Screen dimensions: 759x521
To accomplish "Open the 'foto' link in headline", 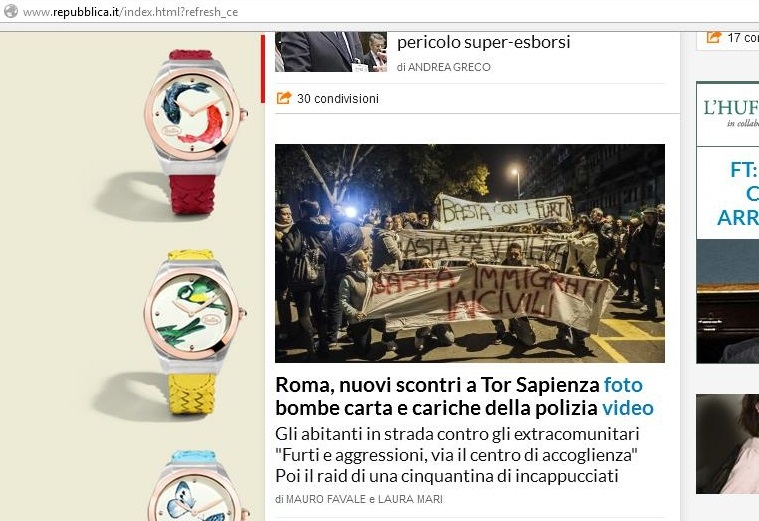I will [623, 385].
